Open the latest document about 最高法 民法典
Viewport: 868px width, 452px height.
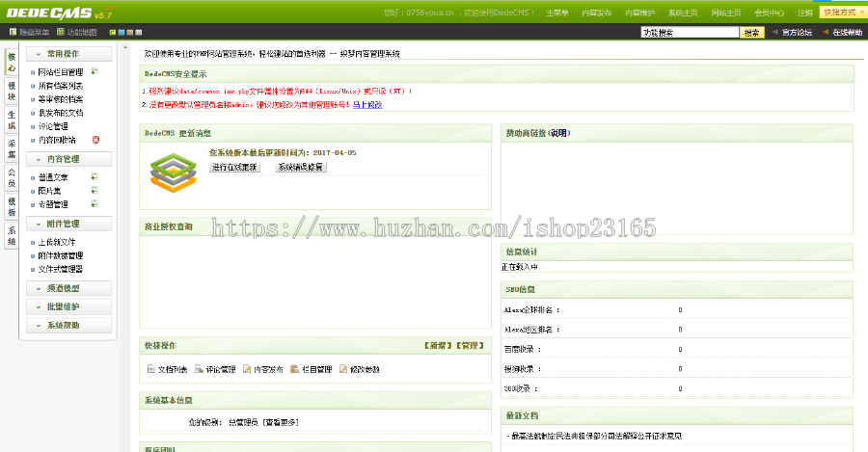[x=596, y=436]
